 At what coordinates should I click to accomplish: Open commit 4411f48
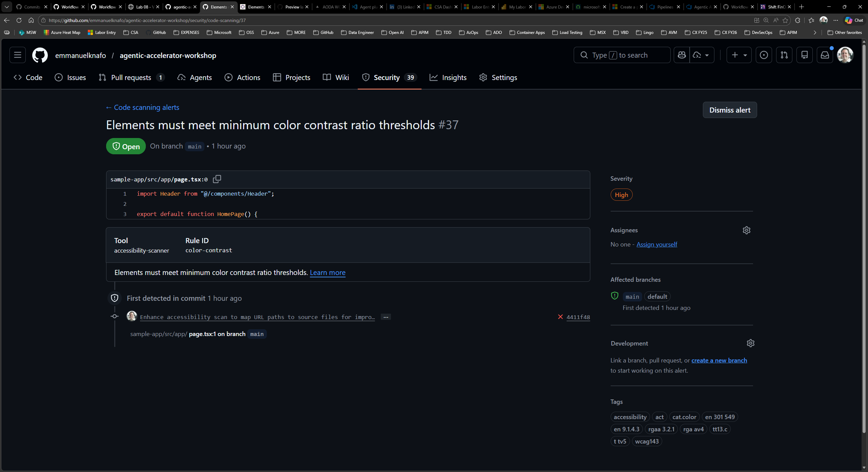coord(578,317)
